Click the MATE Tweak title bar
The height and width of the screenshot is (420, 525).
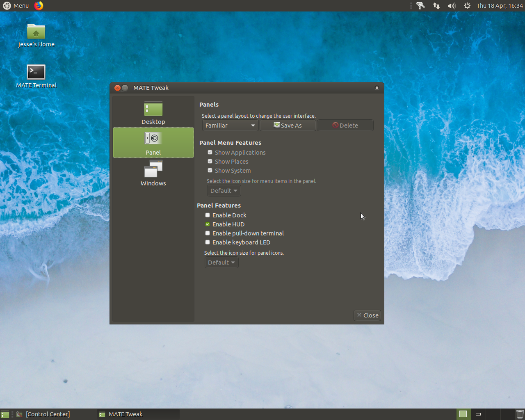point(247,88)
